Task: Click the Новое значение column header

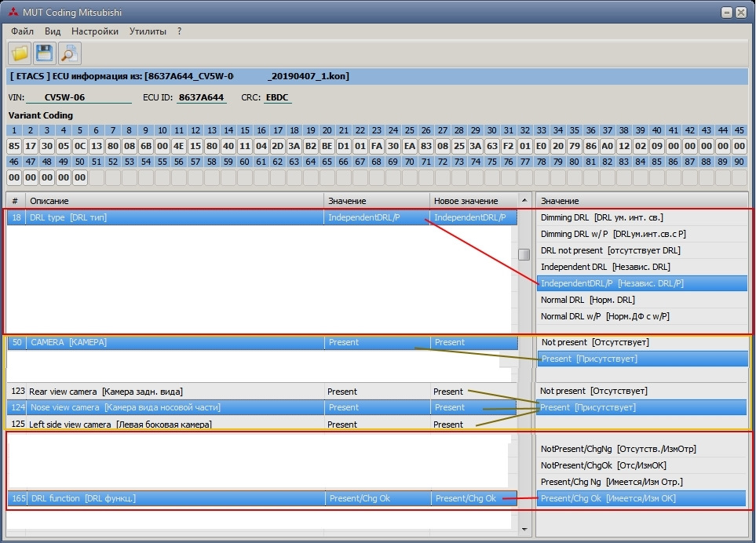Action: click(474, 201)
